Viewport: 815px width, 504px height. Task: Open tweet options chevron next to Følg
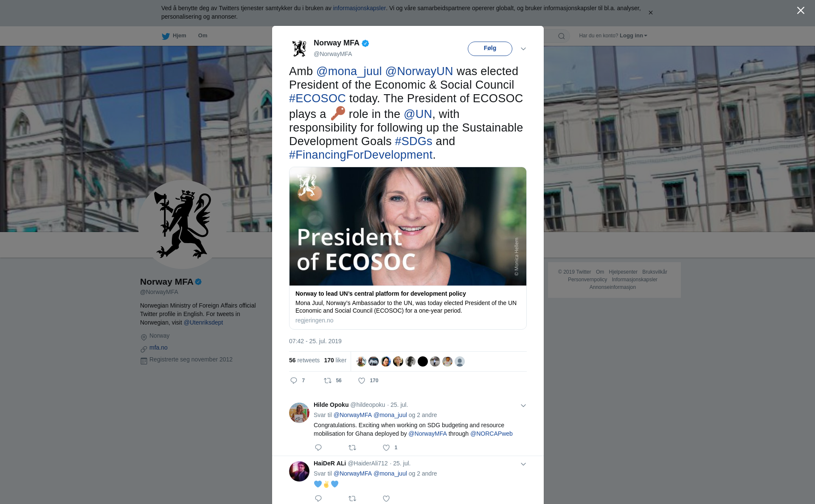click(x=523, y=49)
